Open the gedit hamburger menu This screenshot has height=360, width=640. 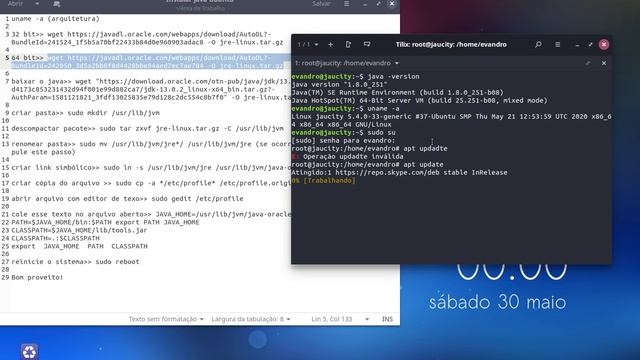346,4
